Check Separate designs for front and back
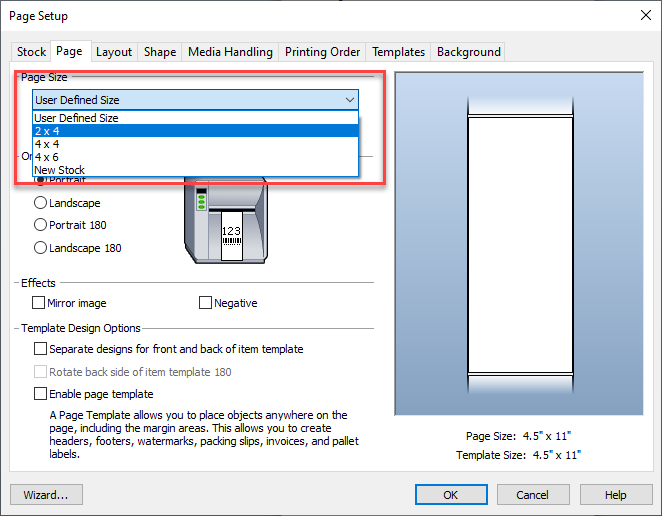 tap(40, 349)
